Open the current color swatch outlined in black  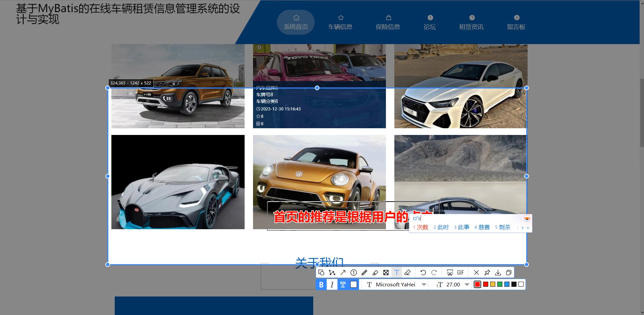(477, 285)
